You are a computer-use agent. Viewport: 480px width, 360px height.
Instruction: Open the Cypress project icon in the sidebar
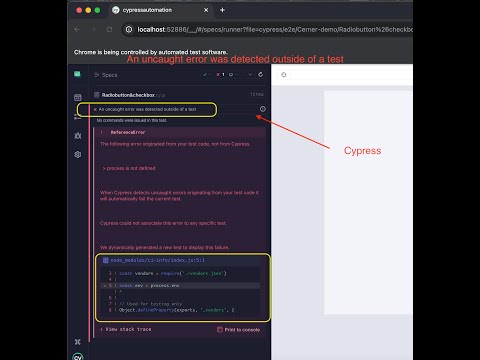tap(77, 74)
